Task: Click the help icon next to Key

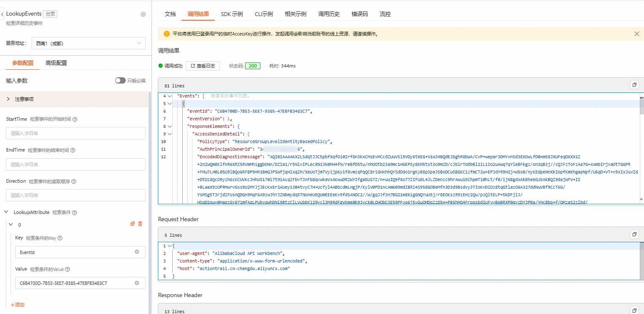Action: 60,238
